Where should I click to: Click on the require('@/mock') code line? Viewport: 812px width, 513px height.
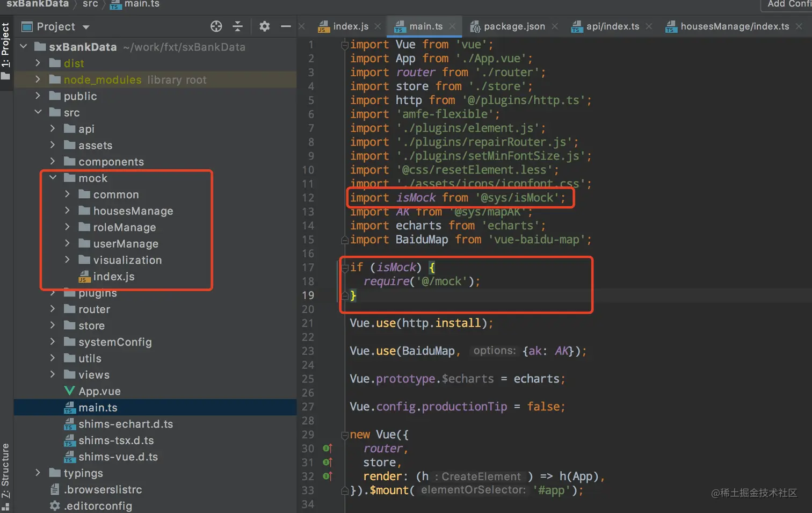(422, 281)
